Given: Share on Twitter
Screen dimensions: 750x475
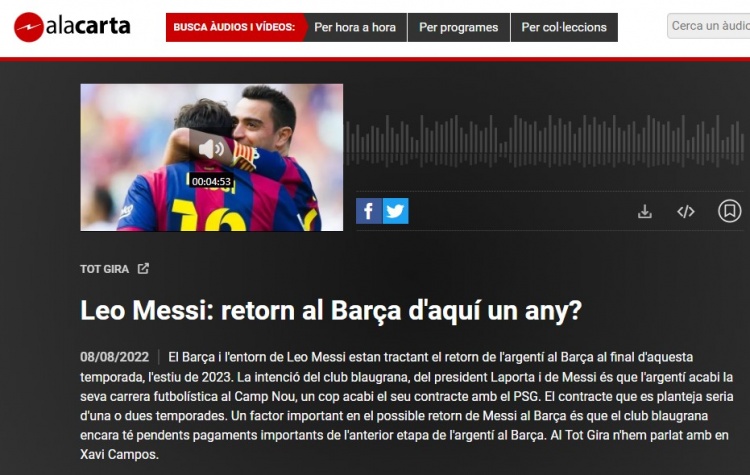Looking at the screenshot, I should (x=396, y=211).
